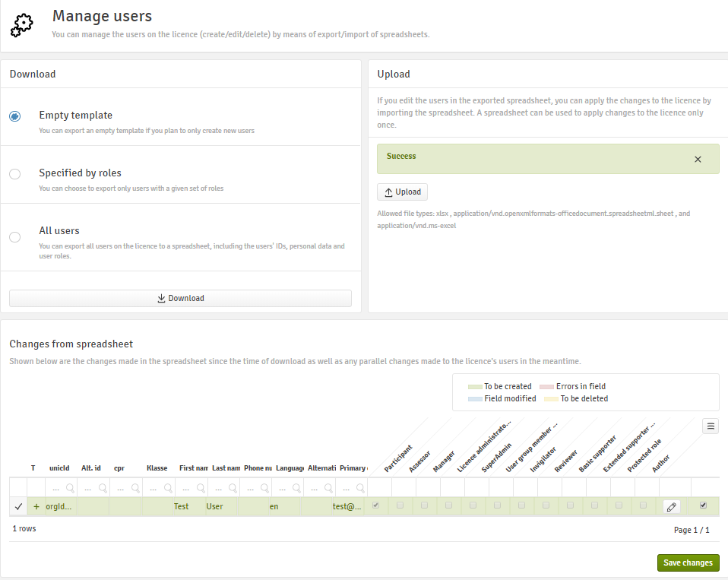Dismiss the Success message with the X

pyautogui.click(x=698, y=160)
